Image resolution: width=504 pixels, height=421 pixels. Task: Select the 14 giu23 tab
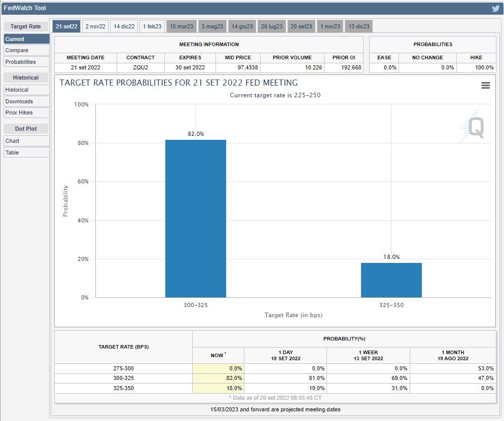tap(242, 26)
